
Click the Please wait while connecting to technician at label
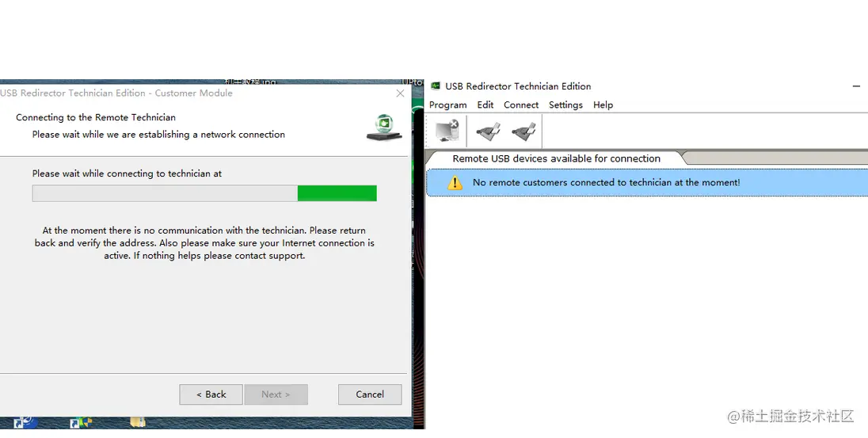click(127, 173)
